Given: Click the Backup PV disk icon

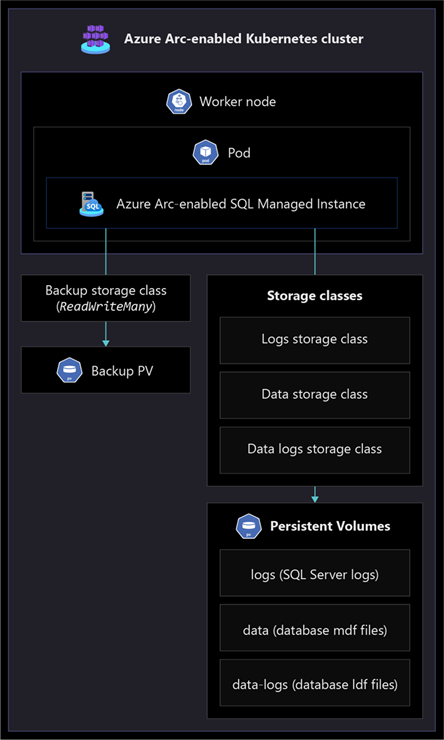Looking at the screenshot, I should (x=69, y=370).
